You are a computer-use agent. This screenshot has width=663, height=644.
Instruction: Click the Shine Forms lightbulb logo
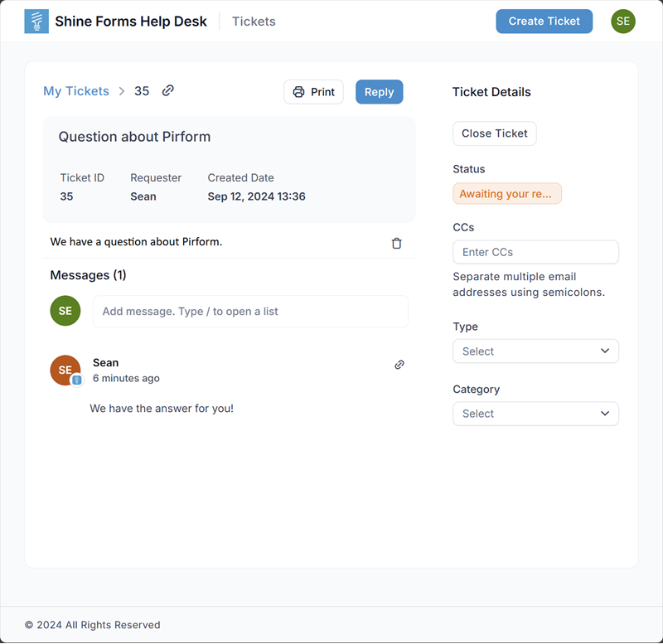coord(36,22)
